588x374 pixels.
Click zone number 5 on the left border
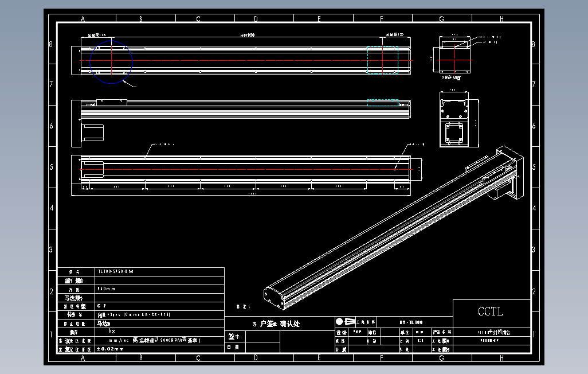pos(52,167)
